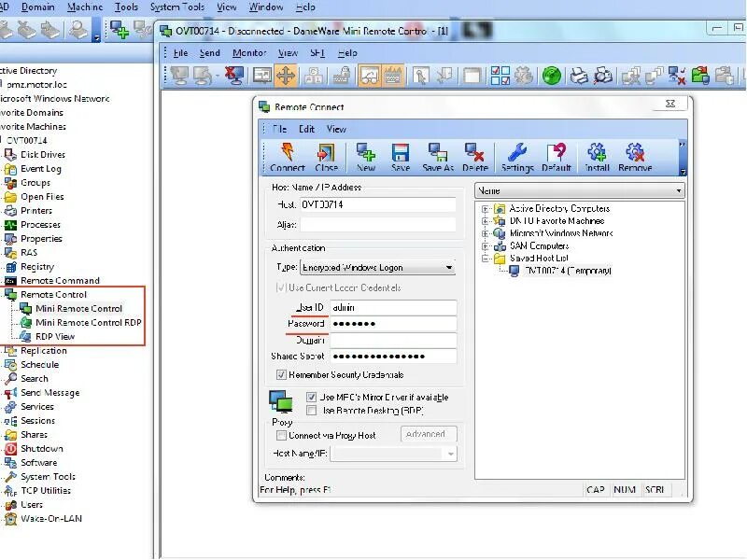Image resolution: width=747 pixels, height=560 pixels.
Task: Select OVT00714 (Temporary) saved host
Action: click(567, 271)
